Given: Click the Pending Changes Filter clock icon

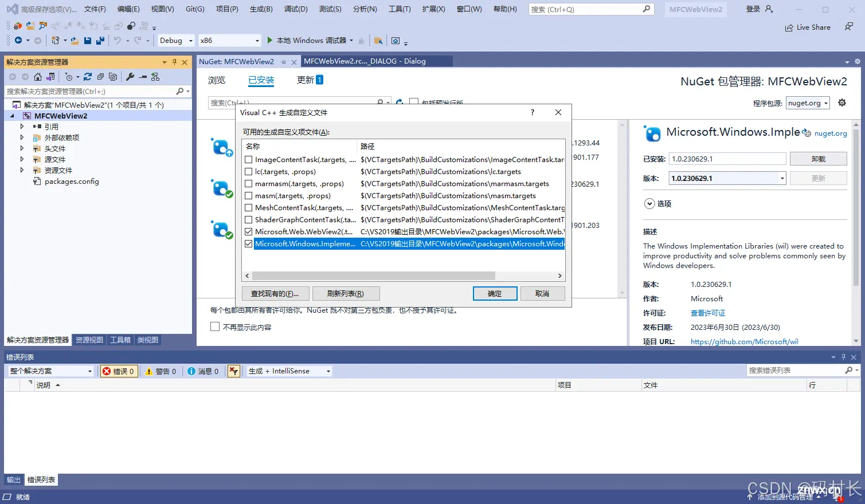Looking at the screenshot, I should pos(69,77).
